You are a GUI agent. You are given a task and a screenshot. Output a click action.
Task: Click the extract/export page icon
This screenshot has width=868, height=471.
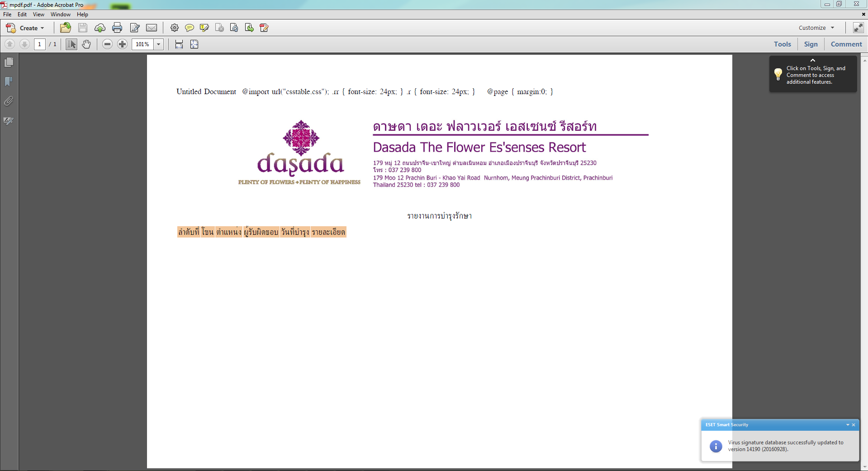[x=249, y=28]
